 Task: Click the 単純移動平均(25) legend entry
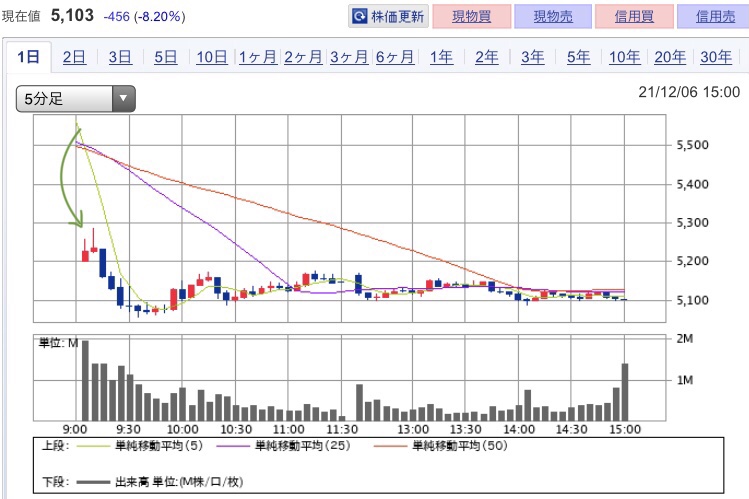pyautogui.click(x=284, y=446)
